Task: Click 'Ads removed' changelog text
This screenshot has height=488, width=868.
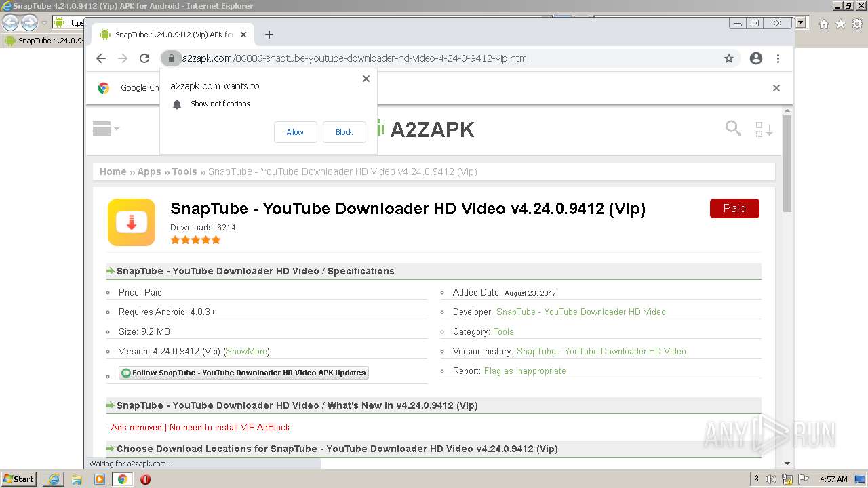Action: pos(198,427)
